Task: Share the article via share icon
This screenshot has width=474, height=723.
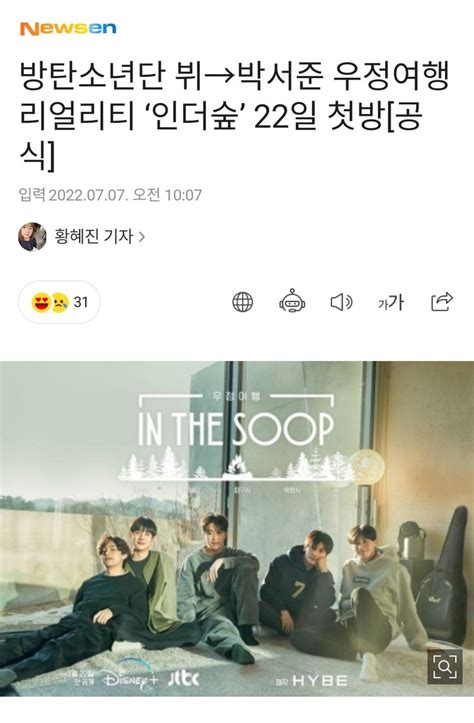Action: point(442,302)
